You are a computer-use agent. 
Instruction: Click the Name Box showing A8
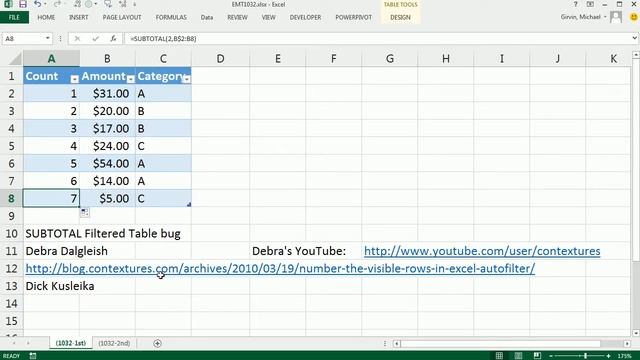pos(24,38)
